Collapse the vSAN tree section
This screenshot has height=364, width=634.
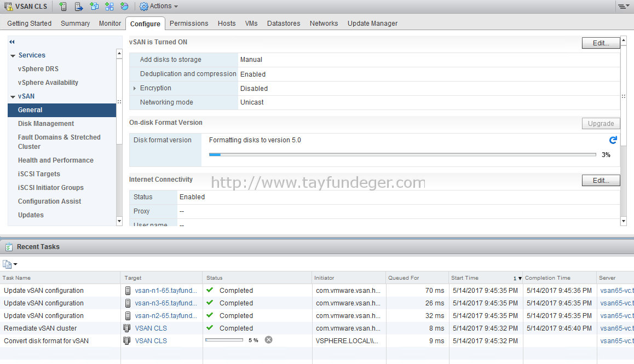[13, 97]
